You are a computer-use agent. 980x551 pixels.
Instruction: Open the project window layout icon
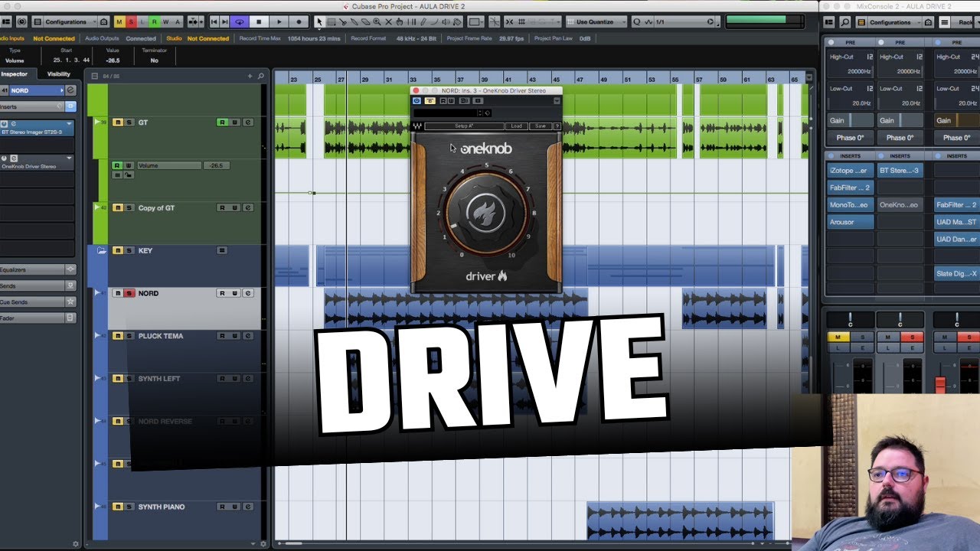(x=6, y=21)
